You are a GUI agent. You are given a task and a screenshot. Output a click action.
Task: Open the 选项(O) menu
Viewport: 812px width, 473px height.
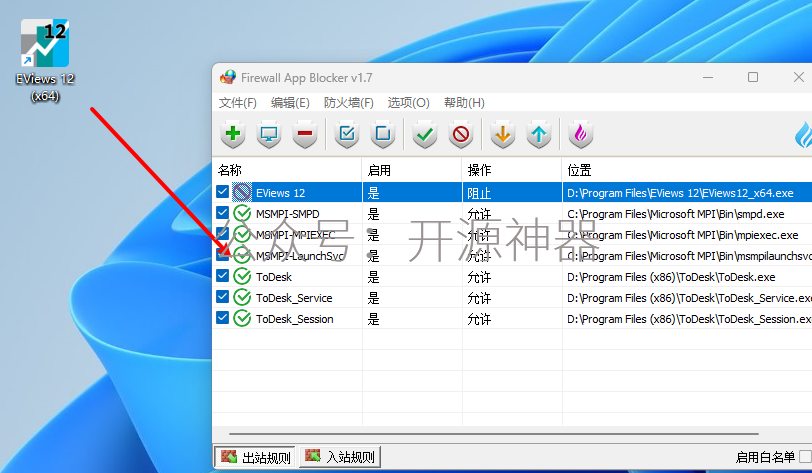pos(409,103)
